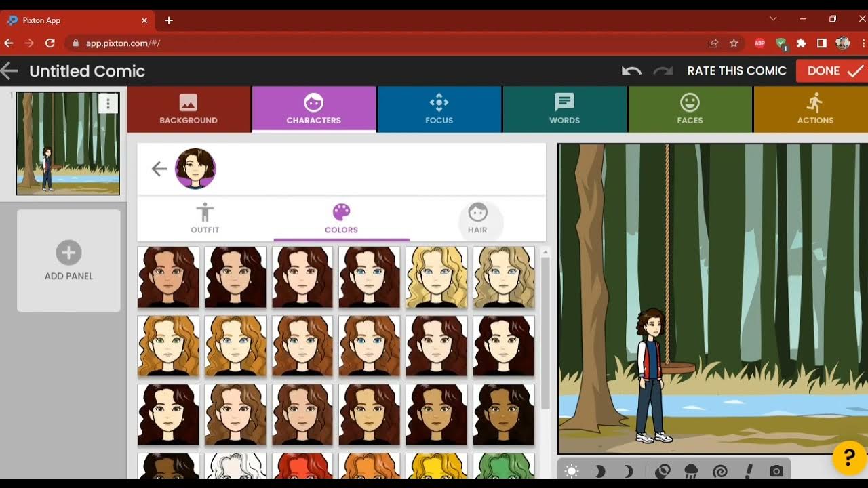Reload the Pixton page

[50, 43]
